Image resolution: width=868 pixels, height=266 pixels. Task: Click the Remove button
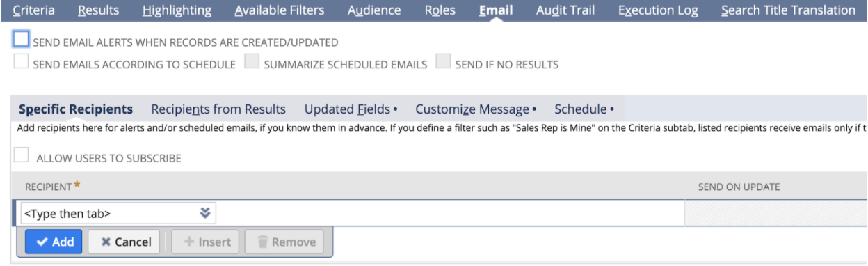point(284,242)
